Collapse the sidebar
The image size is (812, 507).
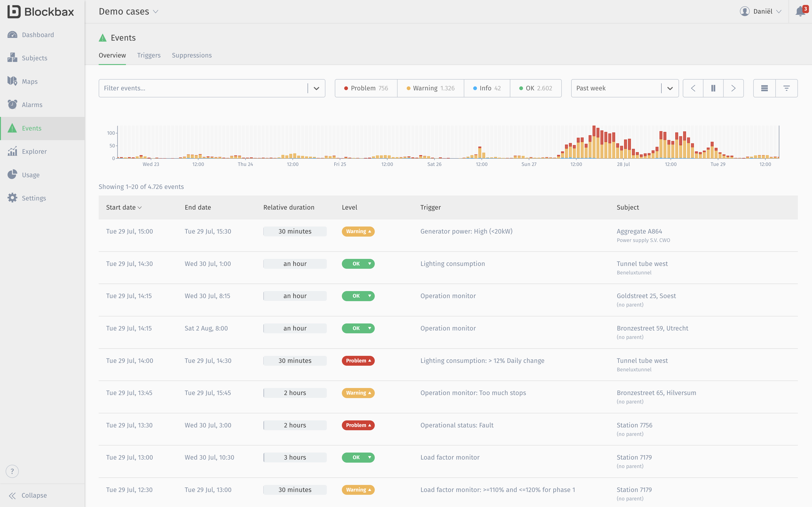pos(28,495)
